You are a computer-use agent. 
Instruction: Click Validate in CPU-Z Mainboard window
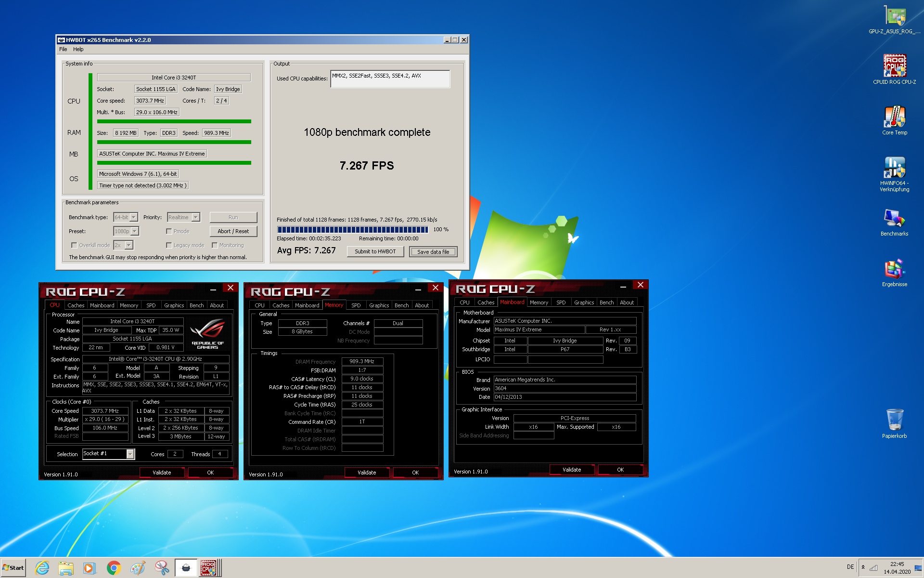pos(572,470)
